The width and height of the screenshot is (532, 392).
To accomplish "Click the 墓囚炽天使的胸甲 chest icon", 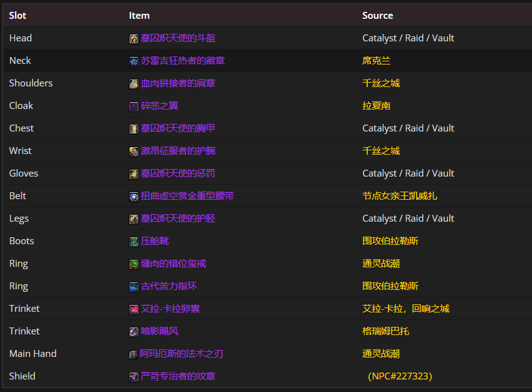I will click(x=133, y=128).
